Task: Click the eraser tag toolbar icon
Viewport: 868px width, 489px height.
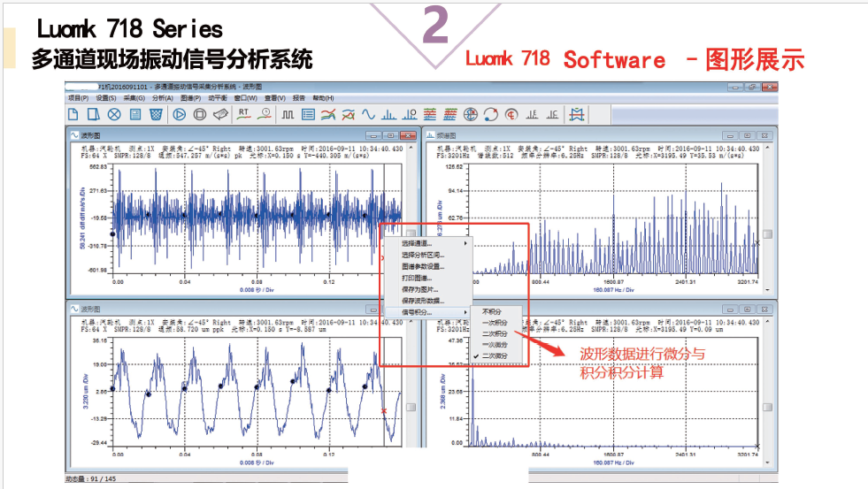Action: coord(220,114)
